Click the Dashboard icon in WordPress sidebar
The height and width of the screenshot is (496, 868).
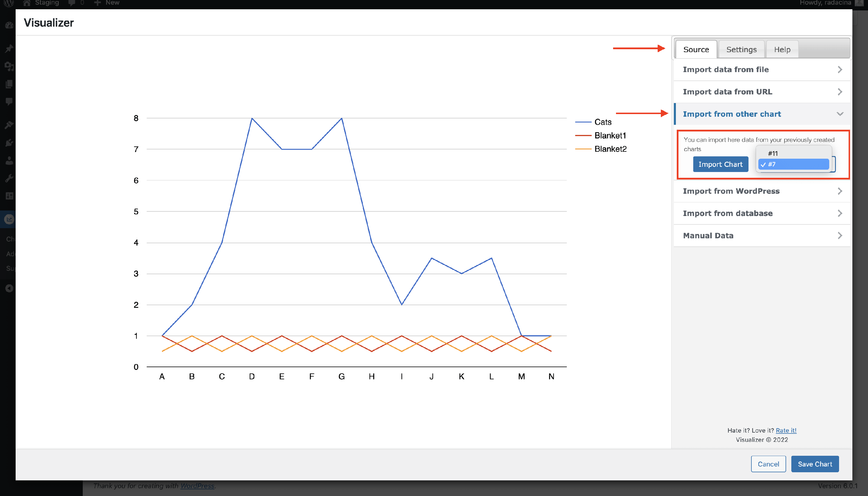pyautogui.click(x=9, y=25)
